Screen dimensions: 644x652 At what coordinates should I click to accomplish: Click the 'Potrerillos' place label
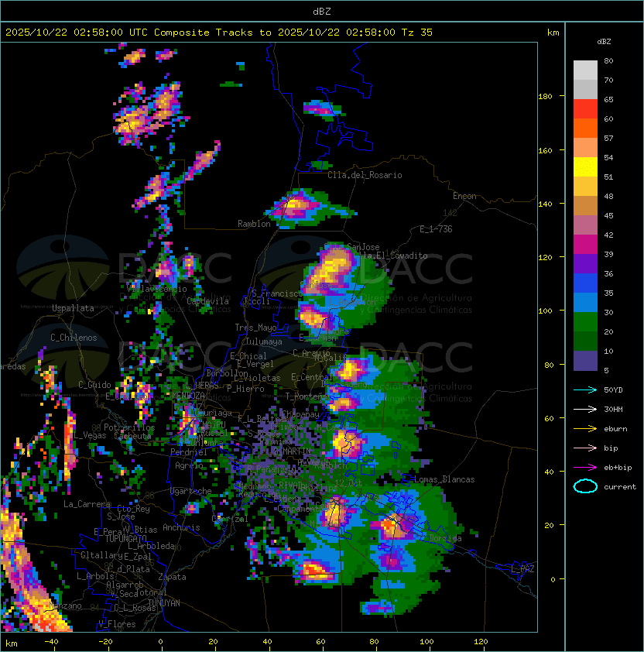[129, 427]
